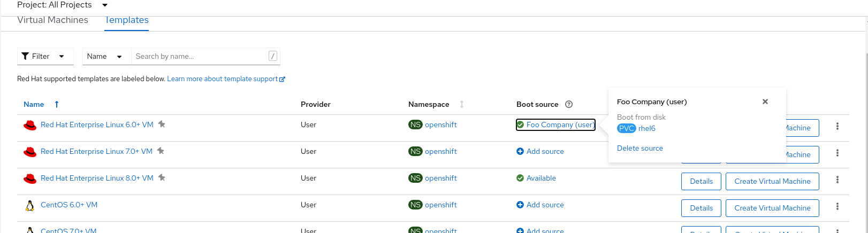This screenshot has width=868, height=233.
Task: Click the slash shortcut hint in search
Action: (x=272, y=56)
